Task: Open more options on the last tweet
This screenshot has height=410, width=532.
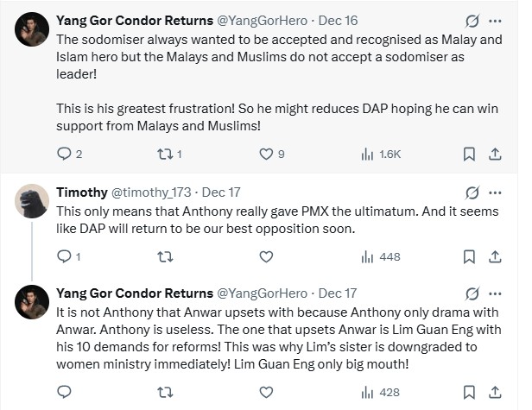Action: (x=495, y=293)
